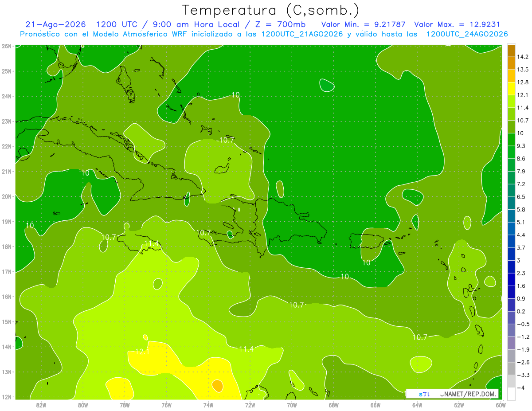The image size is (532, 411).
Task: Click the "62W" longitude axis label
Action: (x=459, y=405)
